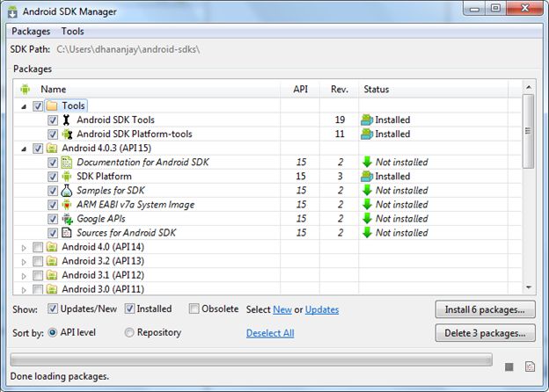The image size is (549, 392).
Task: Expand the Android 3.2 (API 13) group
Action: [x=24, y=261]
